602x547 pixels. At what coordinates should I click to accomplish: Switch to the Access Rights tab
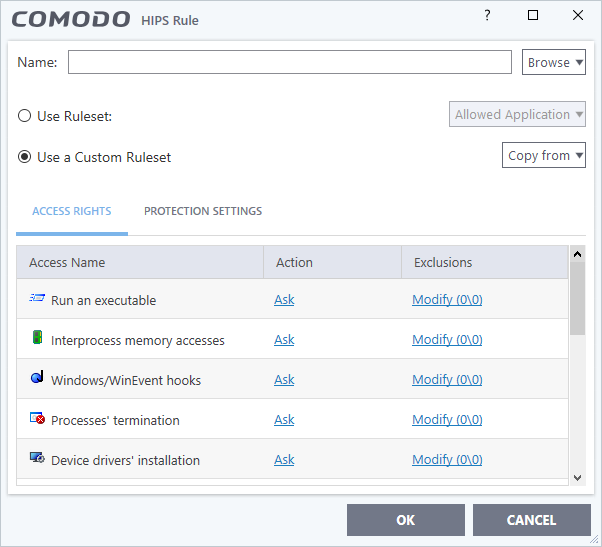(x=72, y=211)
